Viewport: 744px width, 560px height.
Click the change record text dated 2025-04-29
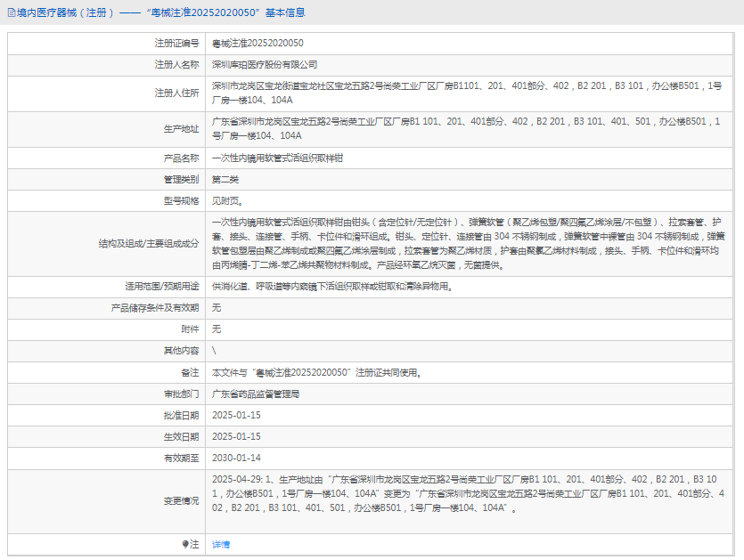pyautogui.click(x=468, y=493)
